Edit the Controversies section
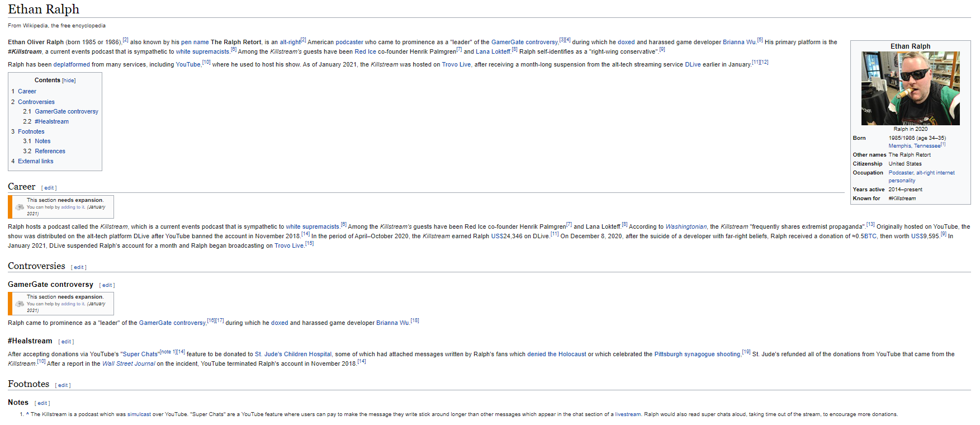 [x=79, y=267]
